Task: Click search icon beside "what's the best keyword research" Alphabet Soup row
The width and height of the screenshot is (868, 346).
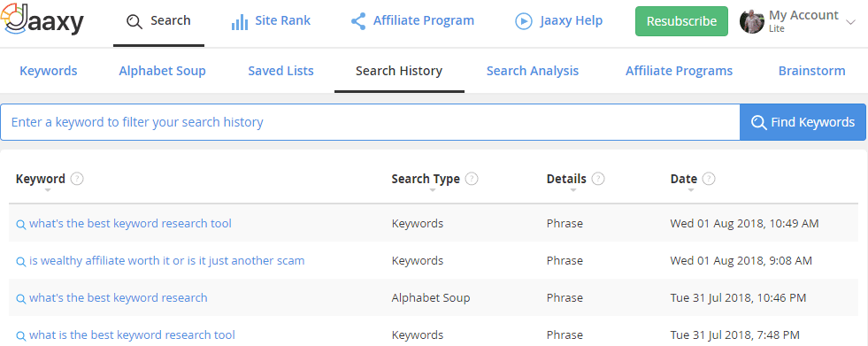Action: (21, 299)
